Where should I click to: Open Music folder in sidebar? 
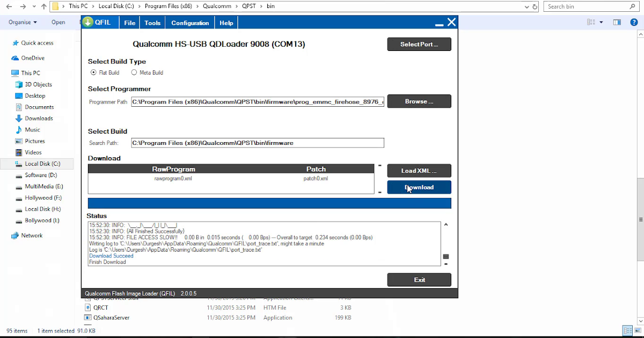[32, 129]
